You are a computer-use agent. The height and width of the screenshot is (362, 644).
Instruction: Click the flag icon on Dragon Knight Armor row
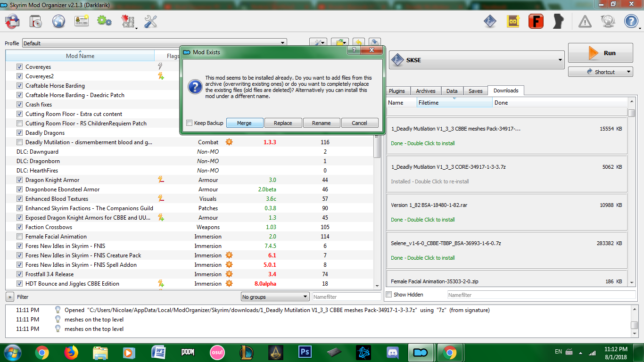(x=161, y=180)
